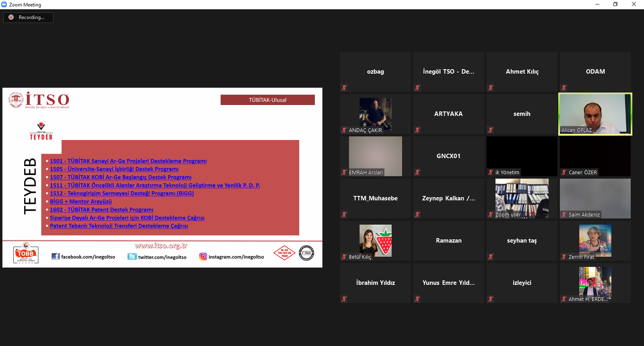Image resolution: width=644 pixels, height=346 pixels.
Task: Click the TOBB logo in slide footer
Action: tap(26, 253)
